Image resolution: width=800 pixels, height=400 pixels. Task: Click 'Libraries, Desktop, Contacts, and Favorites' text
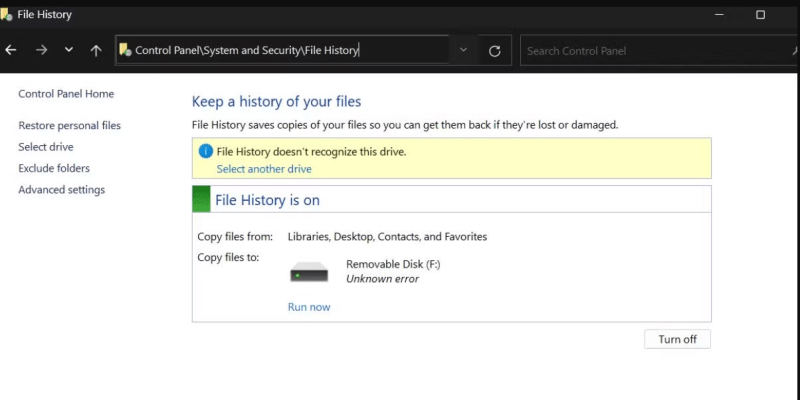click(x=387, y=237)
